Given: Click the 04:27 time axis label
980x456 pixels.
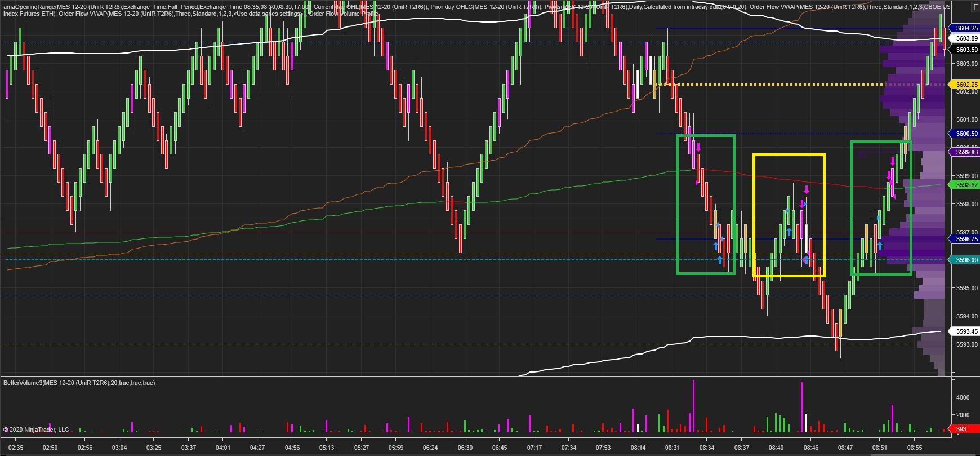Looking at the screenshot, I should (x=257, y=448).
